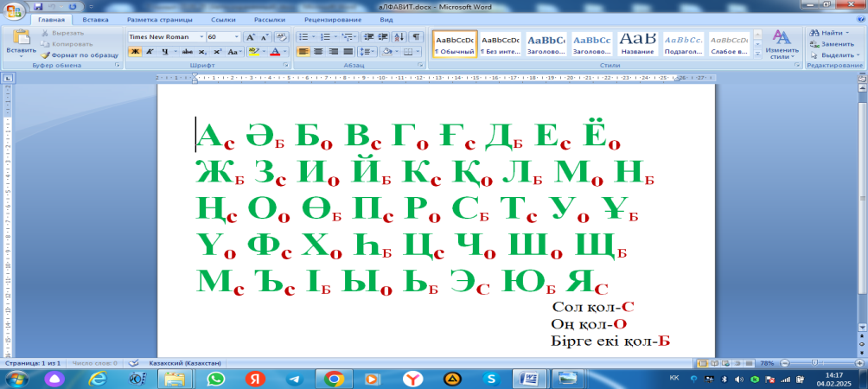868x389 pixels.
Task: Switch to the Вставка tab
Action: pyautogui.click(x=95, y=18)
